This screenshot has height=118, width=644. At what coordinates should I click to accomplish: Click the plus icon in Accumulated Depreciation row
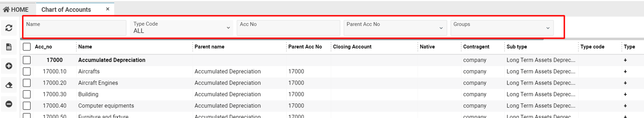625,60
